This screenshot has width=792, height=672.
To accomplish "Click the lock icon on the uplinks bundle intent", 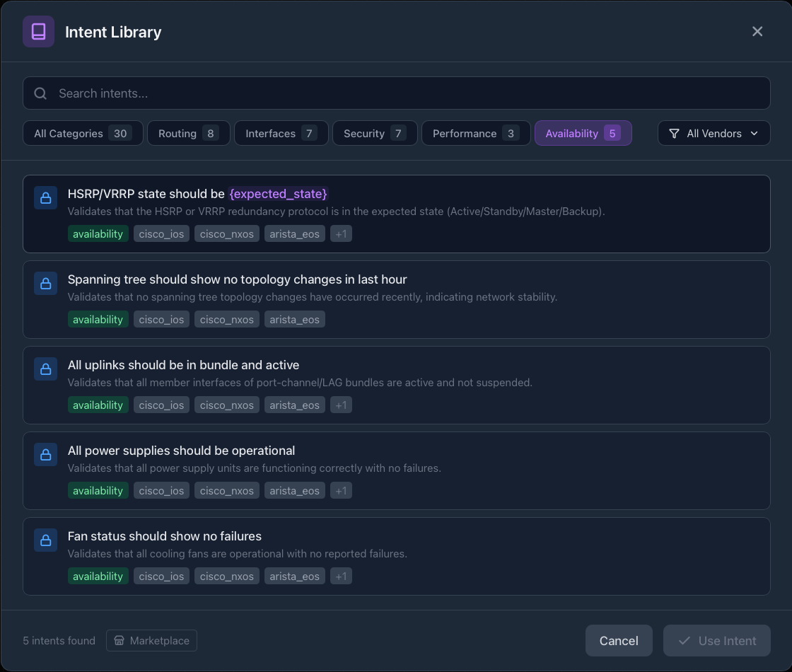I will (45, 369).
